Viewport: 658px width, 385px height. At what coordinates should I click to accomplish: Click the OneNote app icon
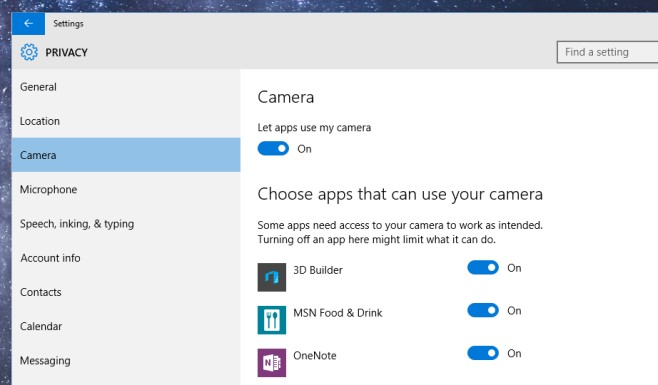(x=272, y=363)
